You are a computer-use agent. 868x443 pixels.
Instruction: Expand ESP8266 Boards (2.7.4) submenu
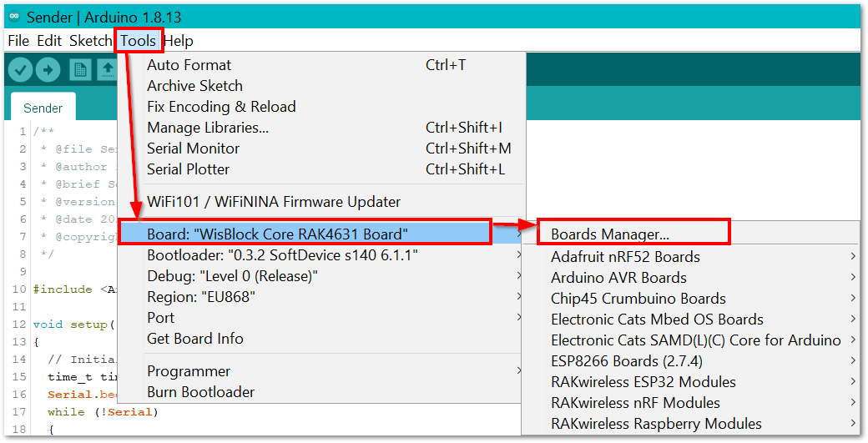tap(692, 361)
